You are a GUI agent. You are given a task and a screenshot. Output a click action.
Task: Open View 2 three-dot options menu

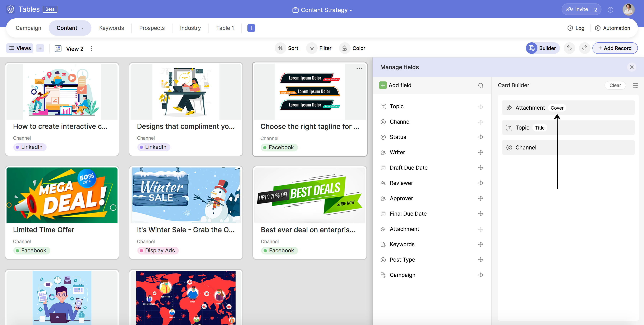point(91,48)
